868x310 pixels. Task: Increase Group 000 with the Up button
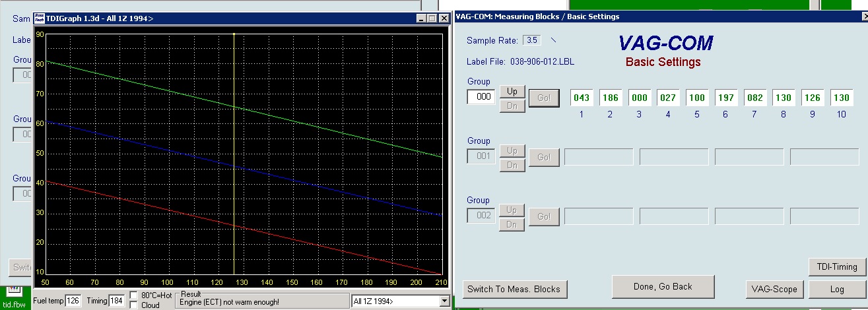pyautogui.click(x=512, y=91)
